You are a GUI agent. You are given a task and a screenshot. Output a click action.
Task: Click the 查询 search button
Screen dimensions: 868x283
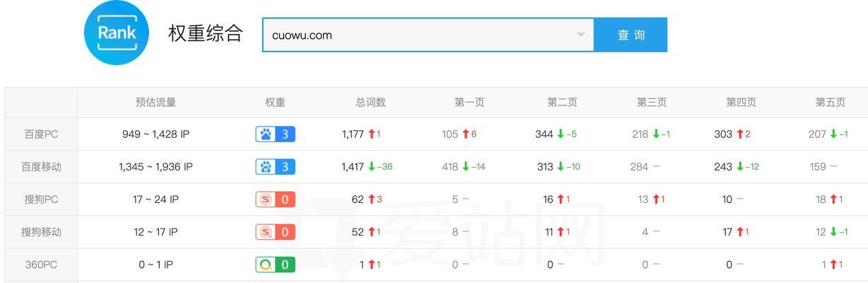pyautogui.click(x=631, y=35)
